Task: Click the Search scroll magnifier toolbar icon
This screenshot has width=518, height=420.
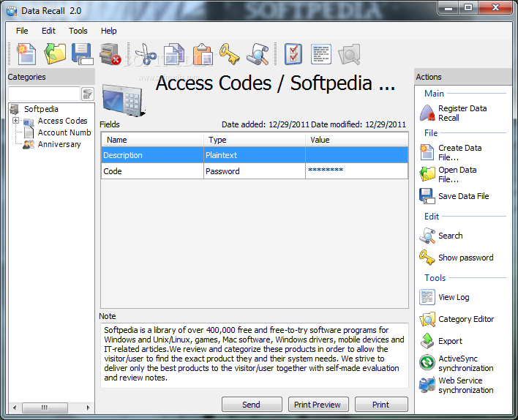Action: 258,54
